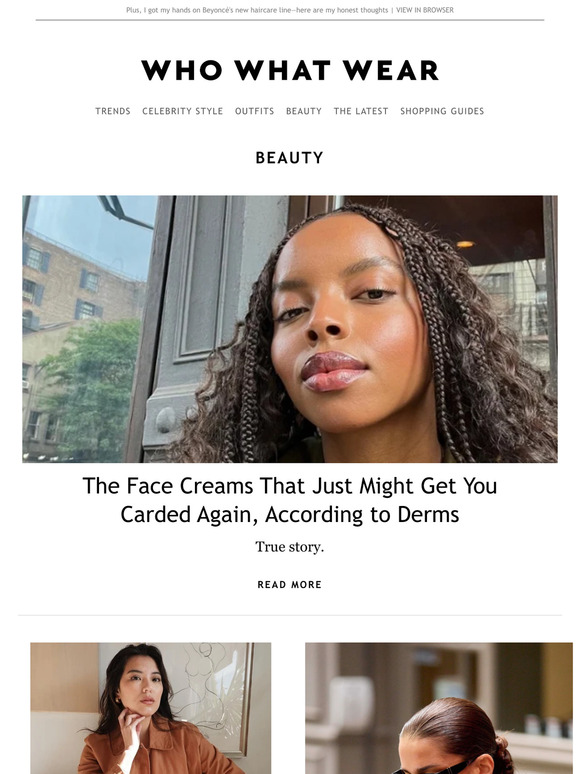Click the 'True story.' subtitle text
This screenshot has width=580, height=774.
290,547
